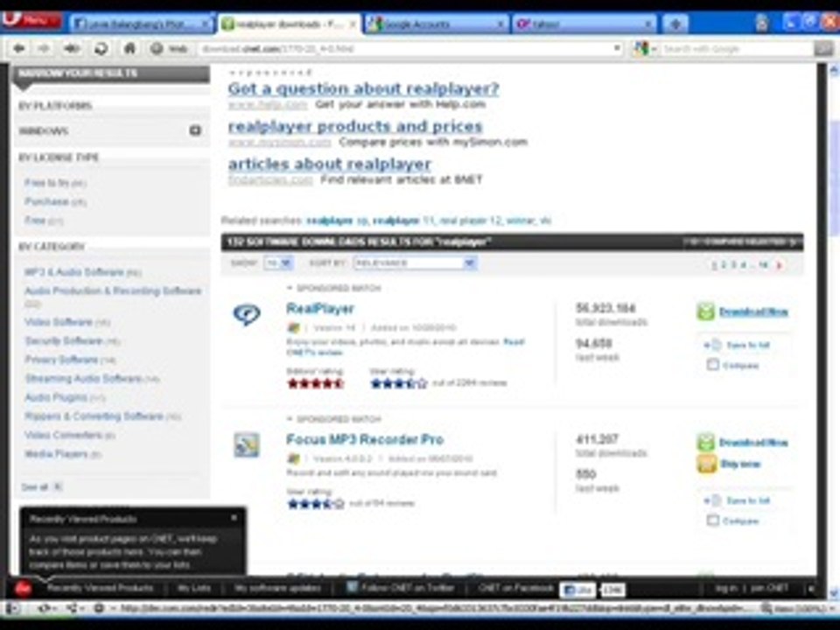The width and height of the screenshot is (840, 630).
Task: Expand the Windows platform filter toggle
Action: tap(195, 130)
